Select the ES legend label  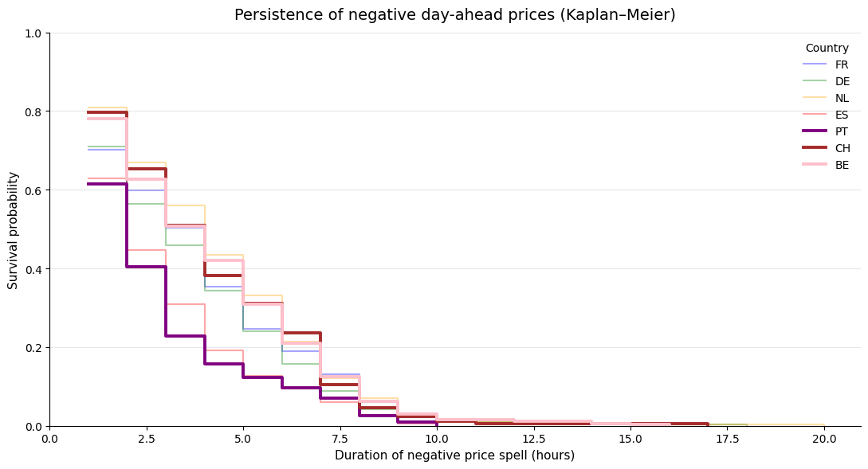tap(842, 115)
